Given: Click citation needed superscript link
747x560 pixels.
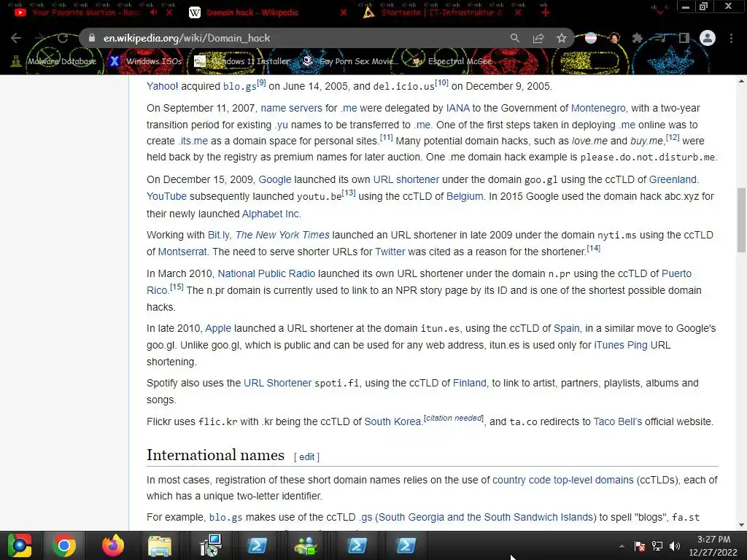Looking at the screenshot, I should pos(454,418).
